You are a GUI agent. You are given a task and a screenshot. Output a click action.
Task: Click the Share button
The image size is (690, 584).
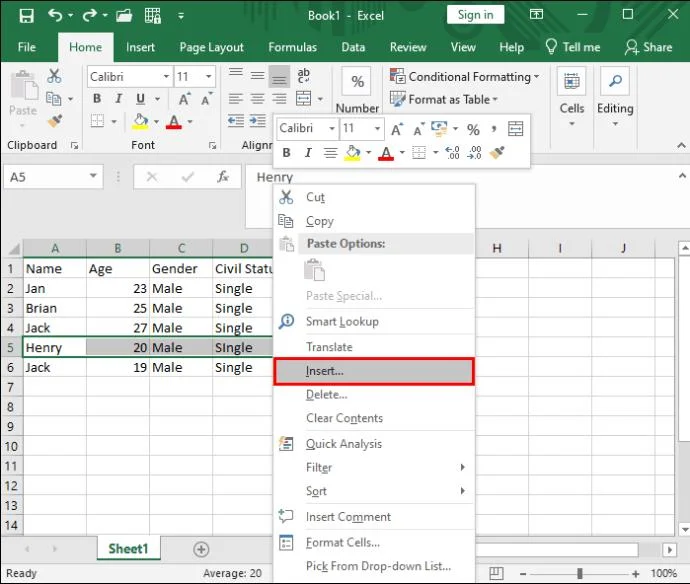click(648, 47)
